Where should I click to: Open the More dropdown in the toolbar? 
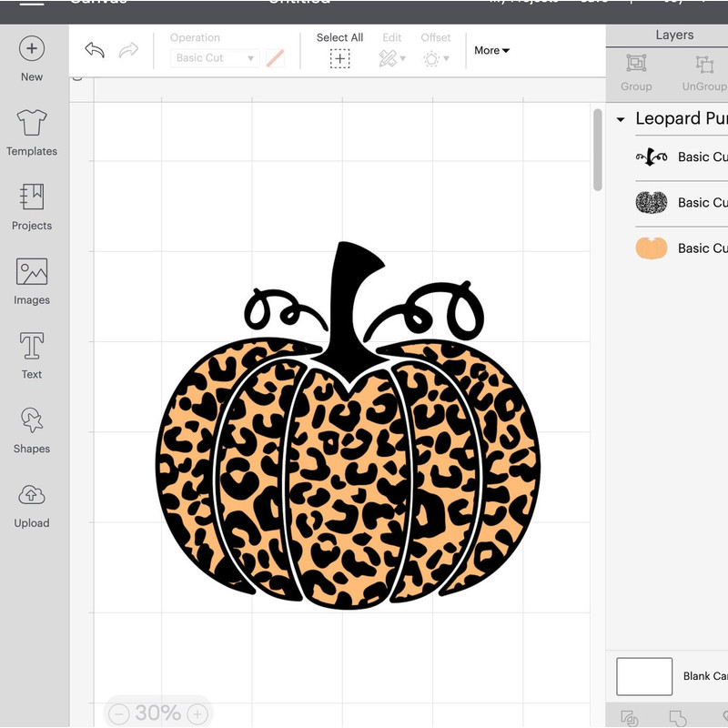pyautogui.click(x=490, y=50)
